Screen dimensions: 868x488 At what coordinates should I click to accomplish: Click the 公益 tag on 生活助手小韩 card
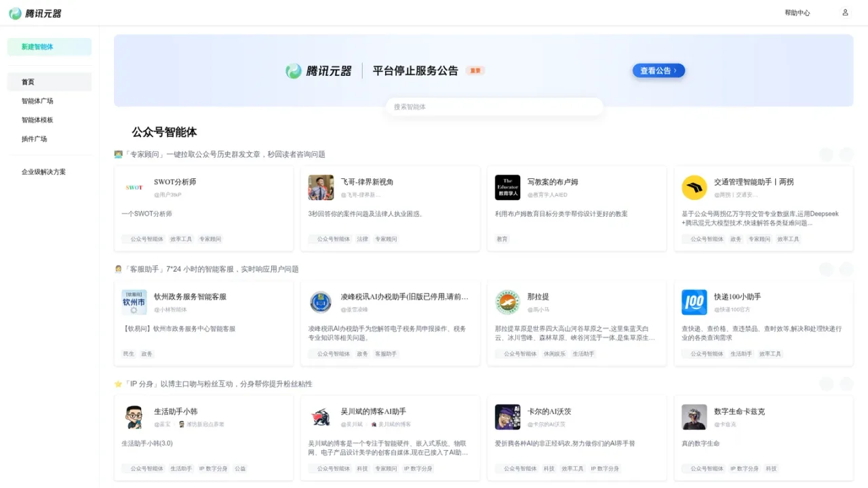coord(241,468)
